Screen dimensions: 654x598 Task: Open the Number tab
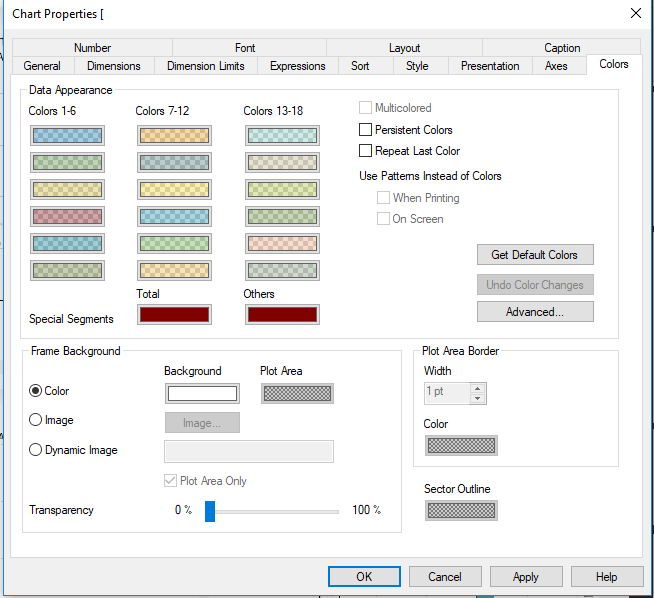[x=93, y=48]
